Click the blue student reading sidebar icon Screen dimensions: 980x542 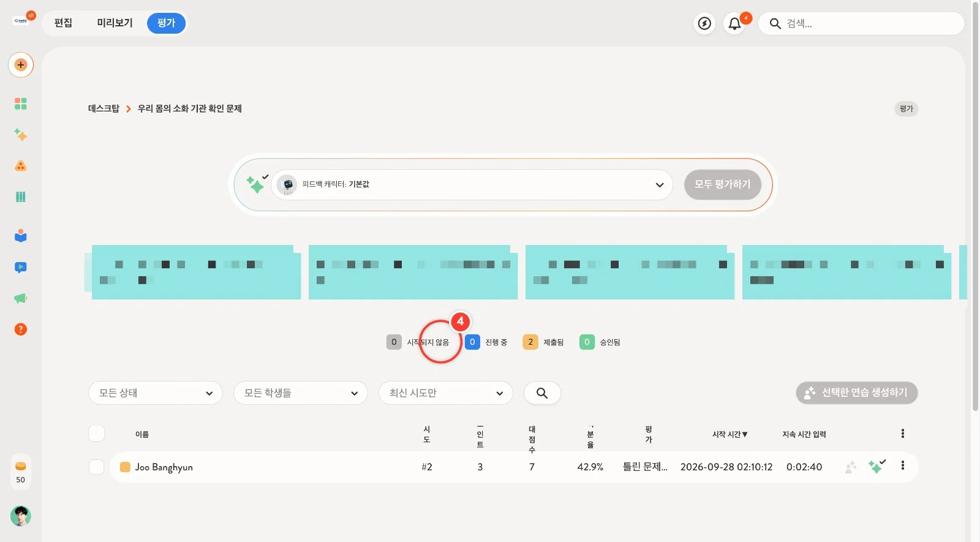tap(21, 236)
